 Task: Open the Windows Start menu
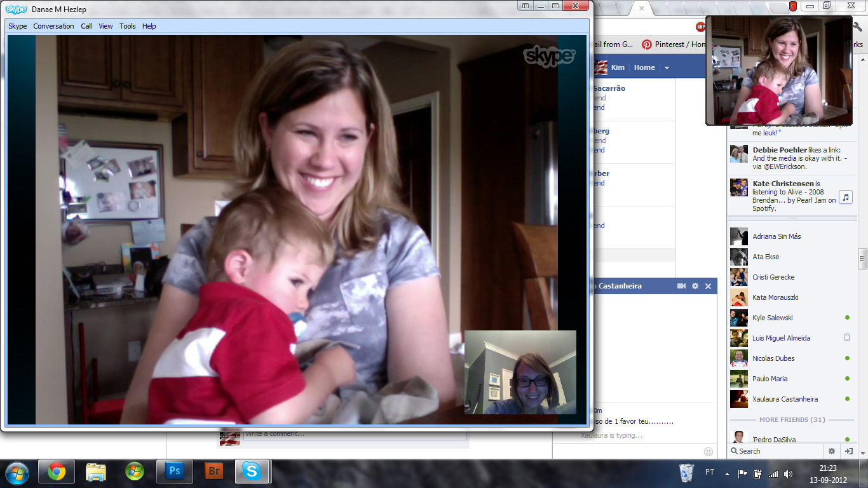click(x=17, y=472)
